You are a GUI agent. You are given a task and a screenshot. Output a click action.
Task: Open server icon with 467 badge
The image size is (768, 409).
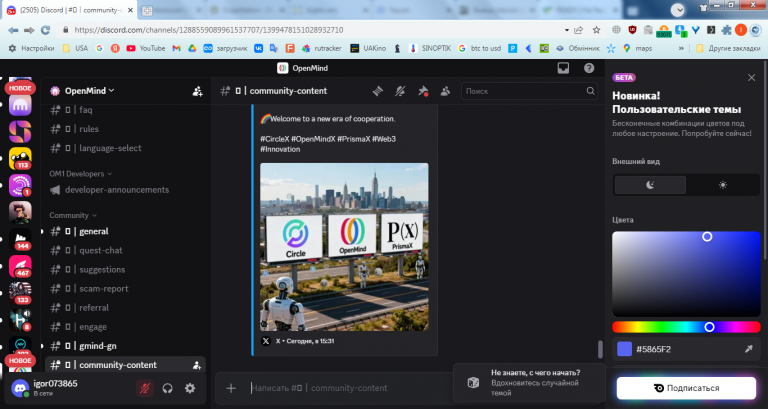[20, 266]
